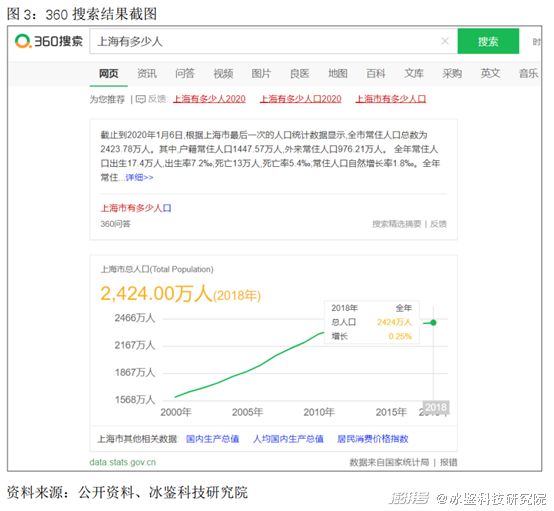Click 反馈 beside 搜索精选摘要

tap(438, 224)
